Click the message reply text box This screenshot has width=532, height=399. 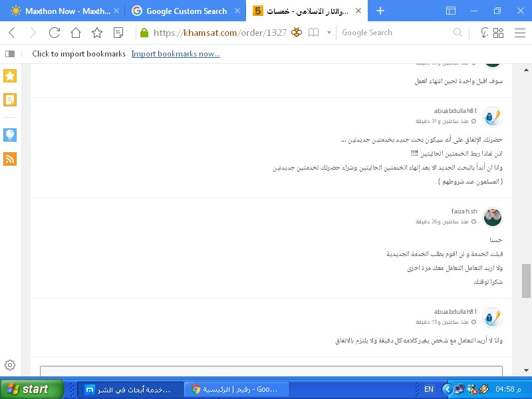pos(271,371)
